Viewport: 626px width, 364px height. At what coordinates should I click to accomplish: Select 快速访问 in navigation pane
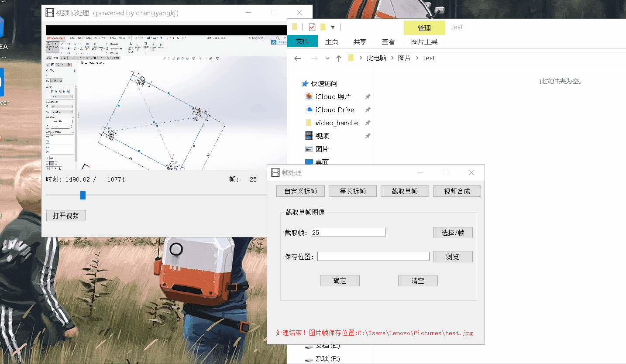pos(324,83)
